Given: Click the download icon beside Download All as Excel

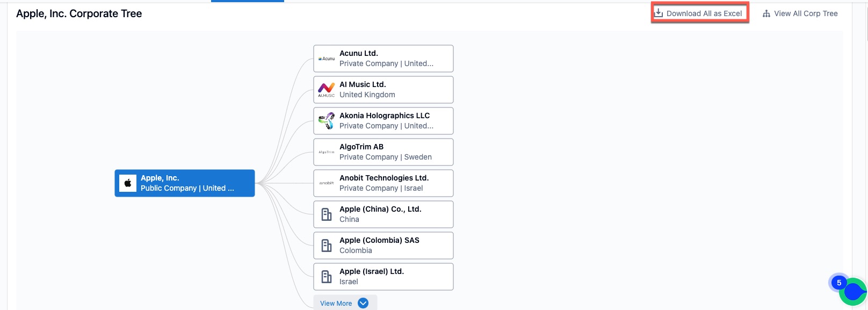Looking at the screenshot, I should point(659,13).
